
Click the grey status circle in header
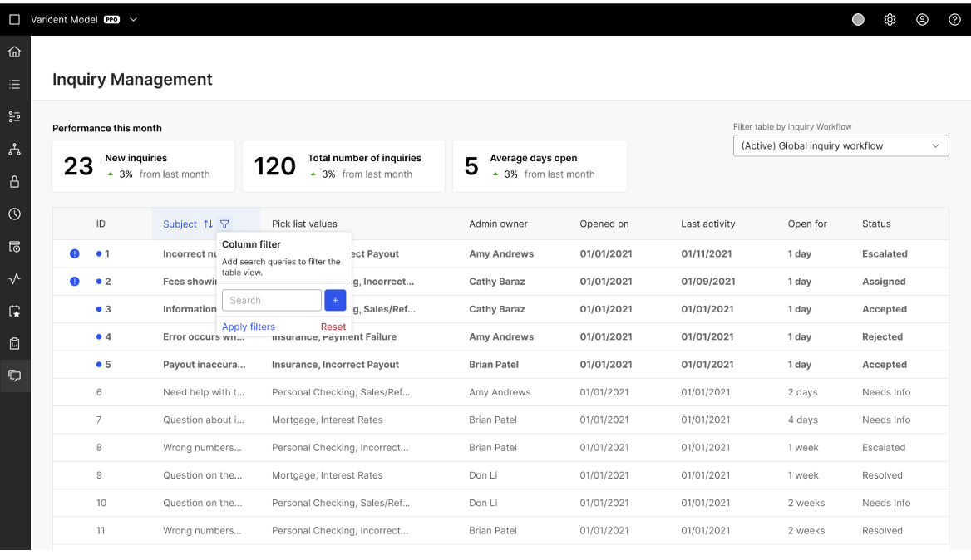point(858,20)
